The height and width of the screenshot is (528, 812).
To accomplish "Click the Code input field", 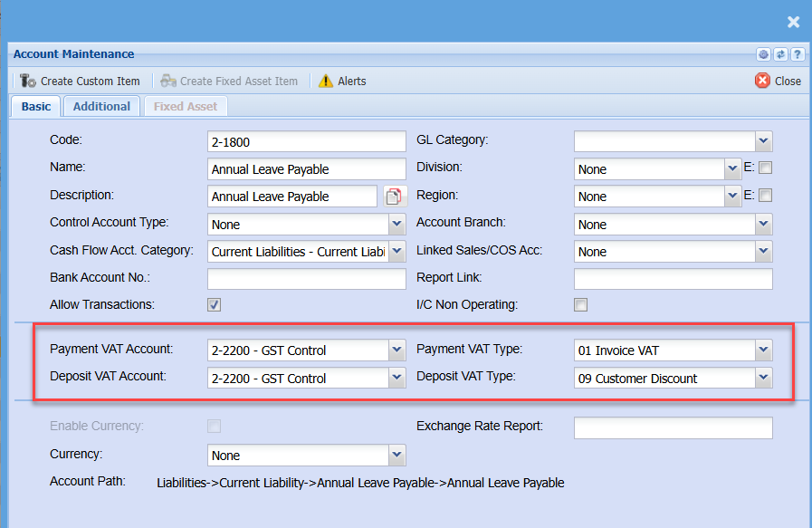I will pyautogui.click(x=306, y=141).
